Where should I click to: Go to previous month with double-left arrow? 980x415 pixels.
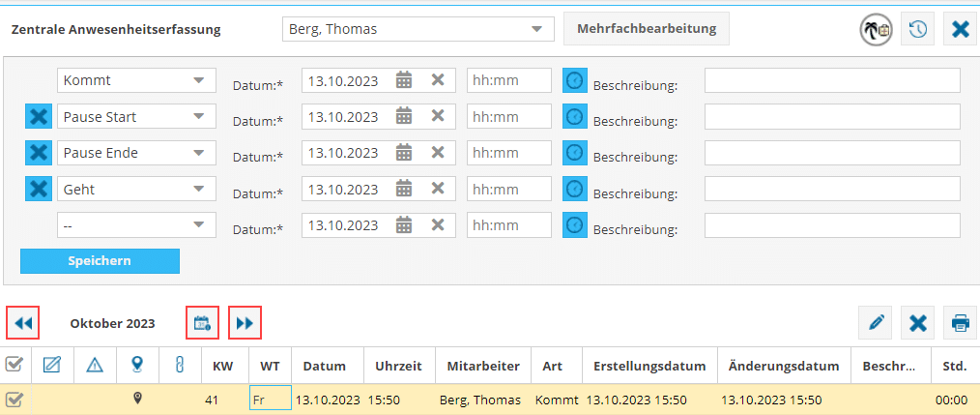[x=23, y=323]
